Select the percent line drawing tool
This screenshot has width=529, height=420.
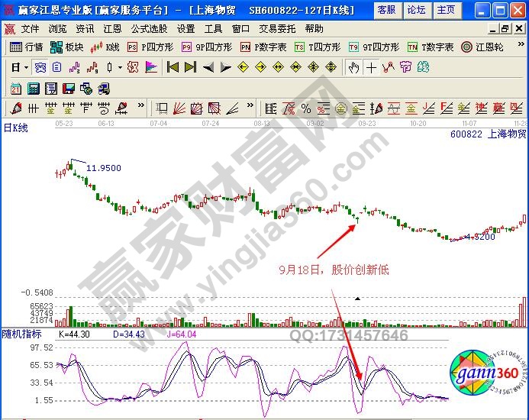tap(305, 108)
